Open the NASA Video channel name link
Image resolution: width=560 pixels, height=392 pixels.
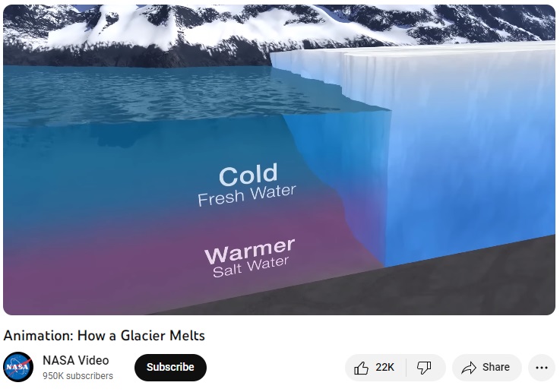coord(76,360)
